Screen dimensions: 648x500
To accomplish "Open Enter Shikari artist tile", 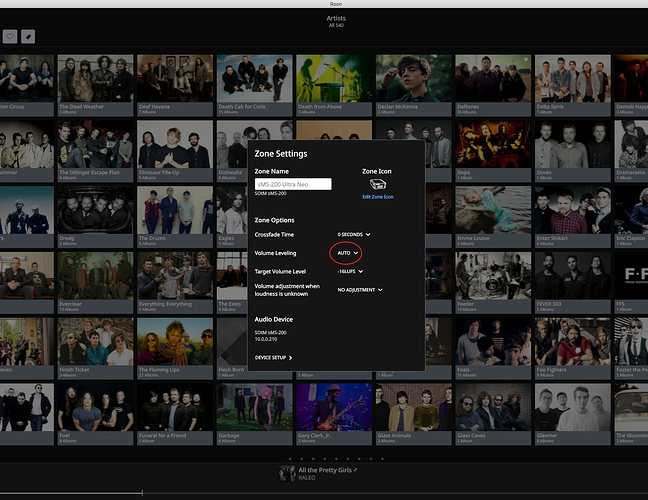I will click(x=573, y=217).
